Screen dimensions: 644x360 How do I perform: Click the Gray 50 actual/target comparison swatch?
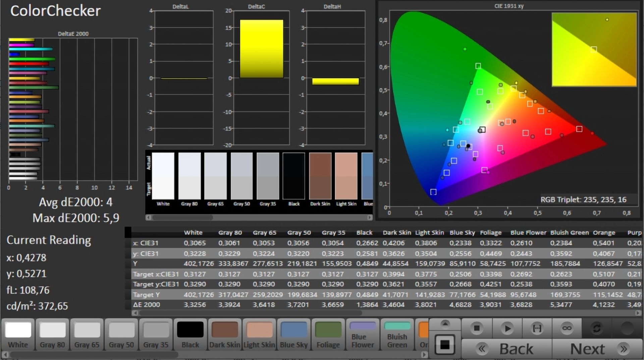241,176
